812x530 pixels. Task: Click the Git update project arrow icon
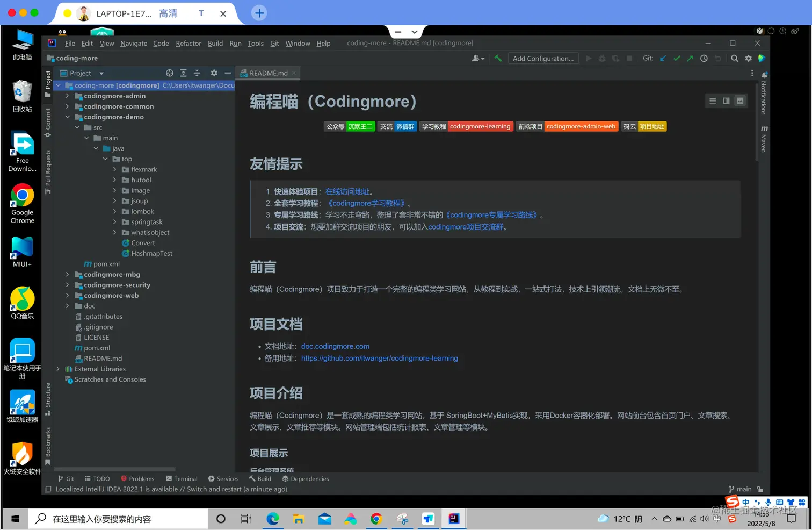(x=663, y=59)
